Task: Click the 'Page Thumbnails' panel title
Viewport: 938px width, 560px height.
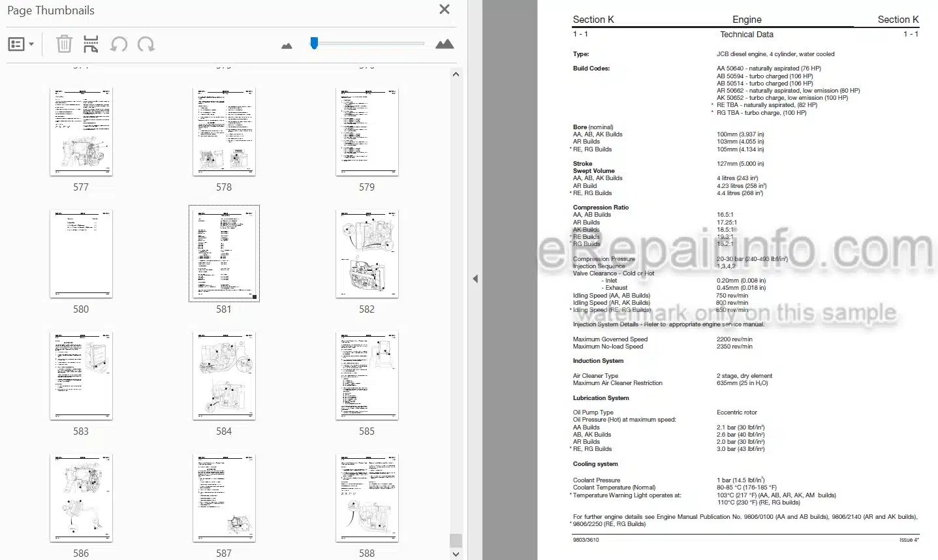Action: click(x=50, y=10)
